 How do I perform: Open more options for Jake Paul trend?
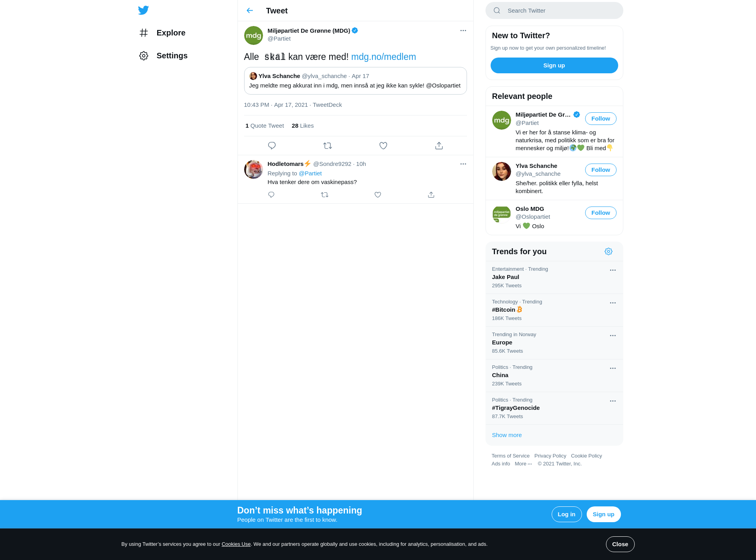[613, 270]
